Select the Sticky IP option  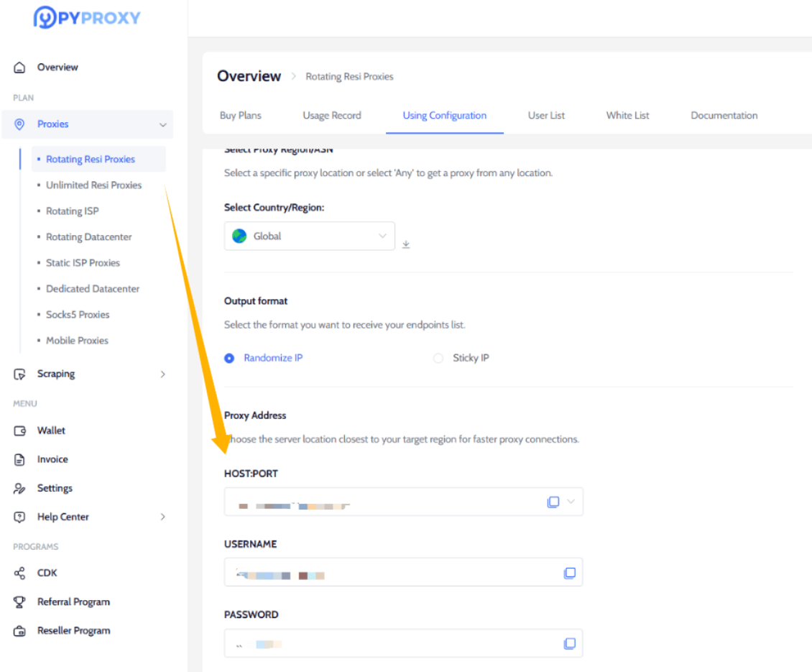438,358
